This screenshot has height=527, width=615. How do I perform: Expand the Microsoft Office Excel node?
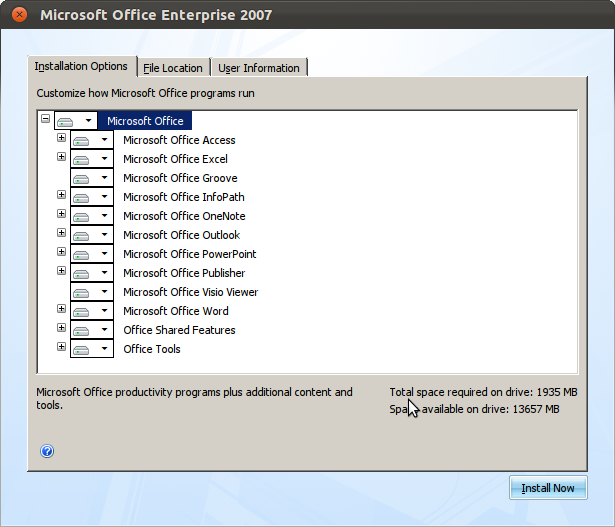61,156
